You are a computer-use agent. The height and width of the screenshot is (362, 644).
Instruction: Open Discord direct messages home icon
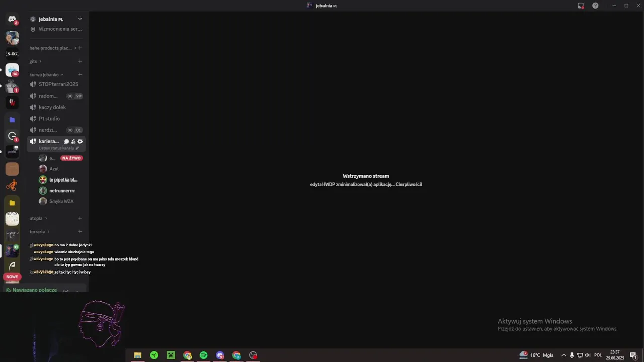(12, 19)
